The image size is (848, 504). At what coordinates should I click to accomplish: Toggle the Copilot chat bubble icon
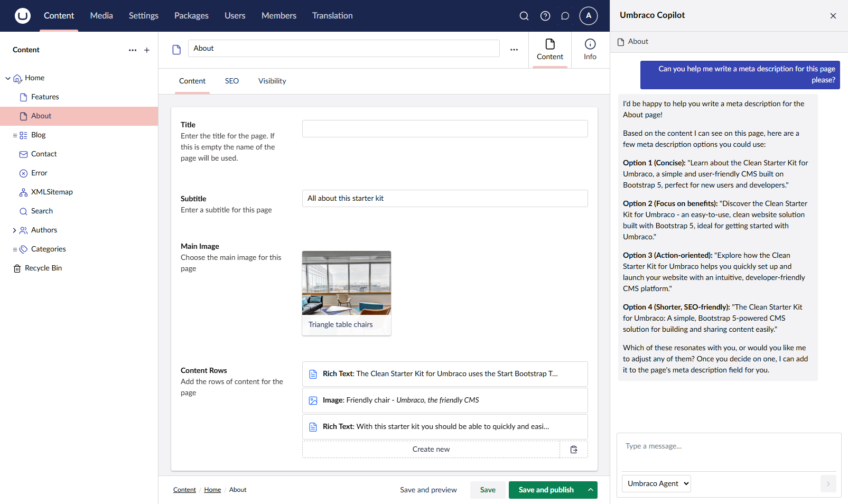pyautogui.click(x=565, y=16)
